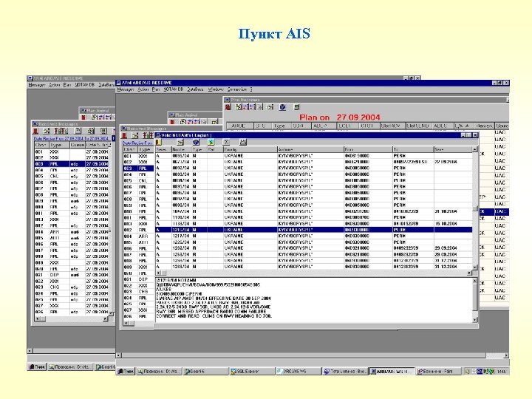Click last visible icon in front Plan Arrival toolbar
This screenshot has height=399, width=532.
pyautogui.click(x=214, y=121)
